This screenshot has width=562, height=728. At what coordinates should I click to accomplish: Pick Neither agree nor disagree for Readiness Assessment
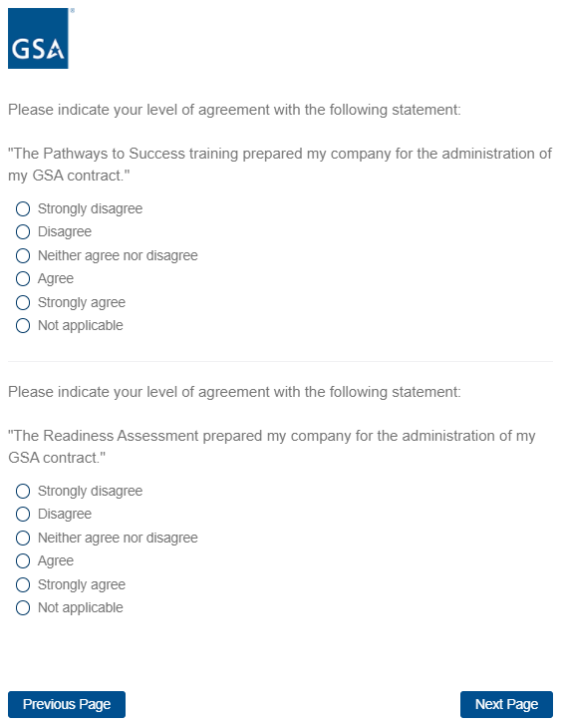click(x=23, y=538)
